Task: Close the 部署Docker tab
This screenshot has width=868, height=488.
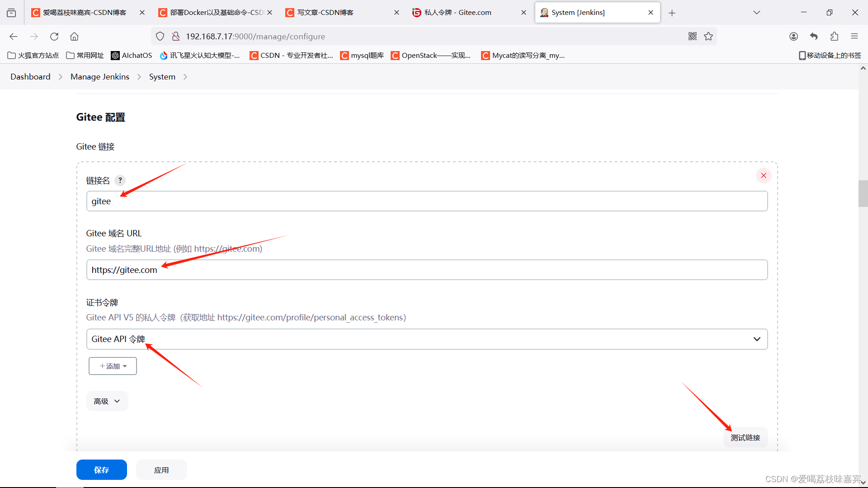Action: [x=269, y=13]
